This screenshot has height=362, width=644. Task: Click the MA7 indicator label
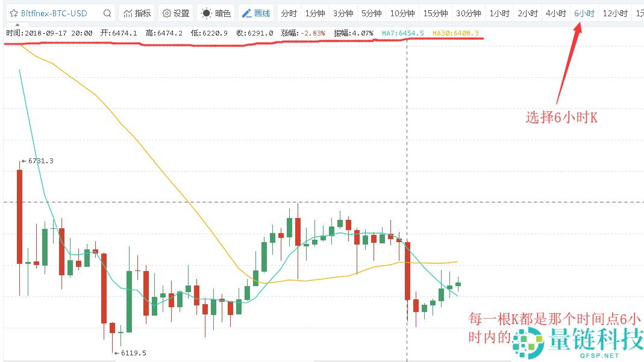403,33
